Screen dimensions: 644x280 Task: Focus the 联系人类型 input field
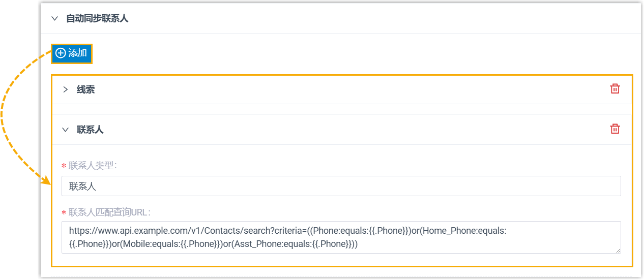pyautogui.click(x=341, y=186)
